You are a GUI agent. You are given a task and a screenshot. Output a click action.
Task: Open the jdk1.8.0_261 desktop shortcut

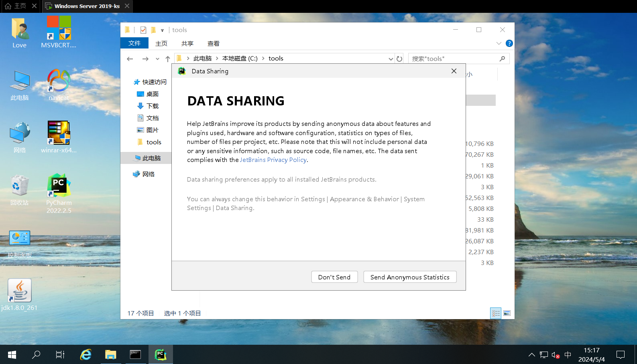tap(20, 295)
